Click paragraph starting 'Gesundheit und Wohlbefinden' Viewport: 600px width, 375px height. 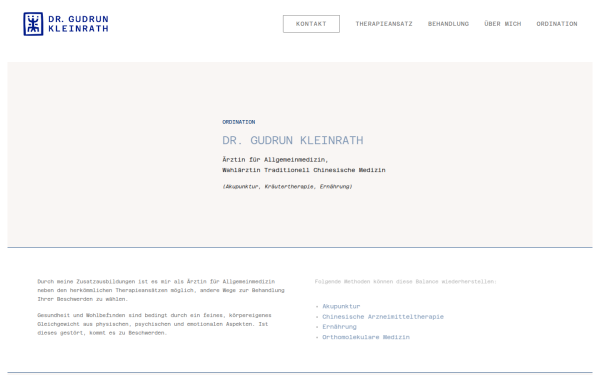coord(154,324)
